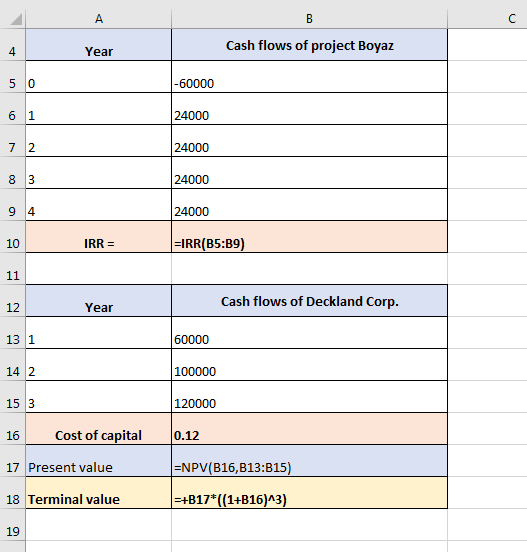Click year 1 cell in row 13

[x=99, y=333]
